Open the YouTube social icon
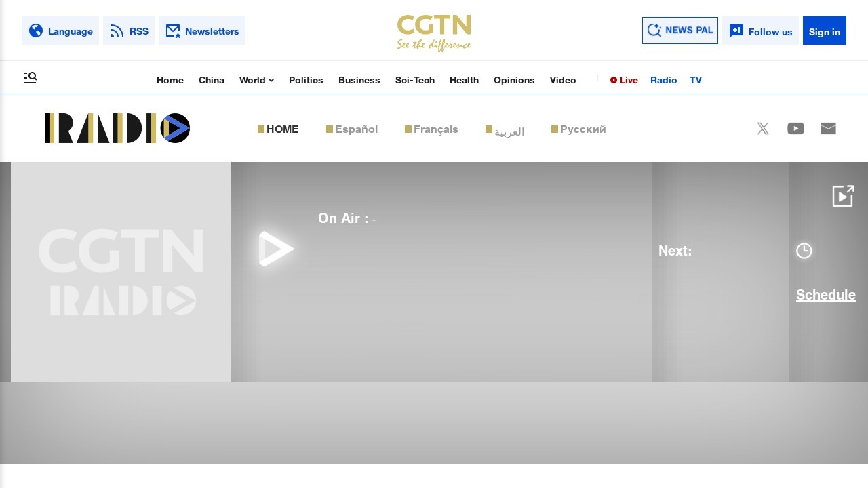Viewport: 868px width, 488px height. click(x=795, y=129)
